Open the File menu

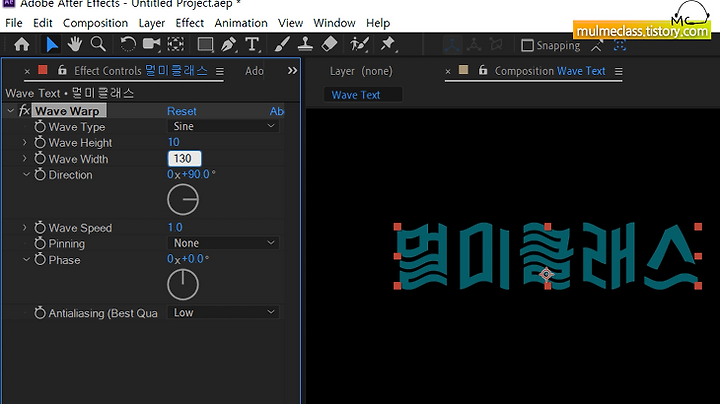(x=14, y=23)
